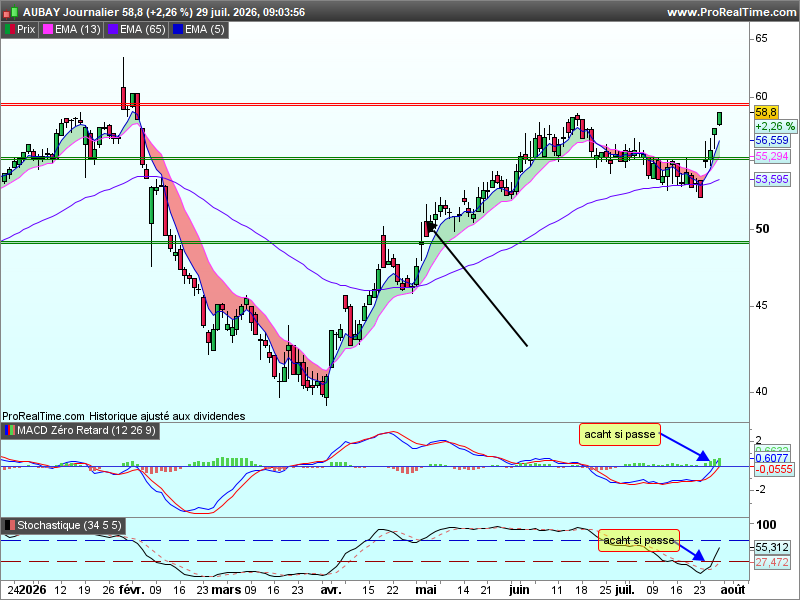The width and height of the screenshot is (800, 600).
Task: Click the 55,312 stochastic value label
Action: (772, 547)
